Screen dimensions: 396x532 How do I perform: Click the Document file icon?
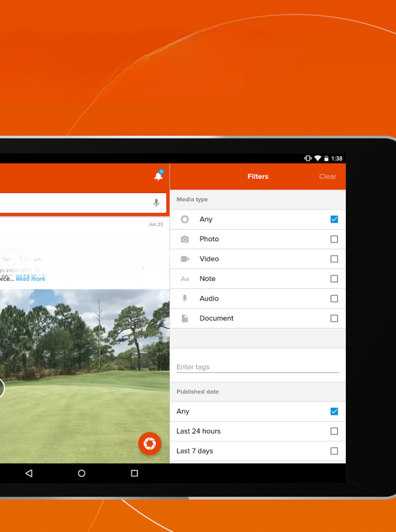[x=184, y=318]
